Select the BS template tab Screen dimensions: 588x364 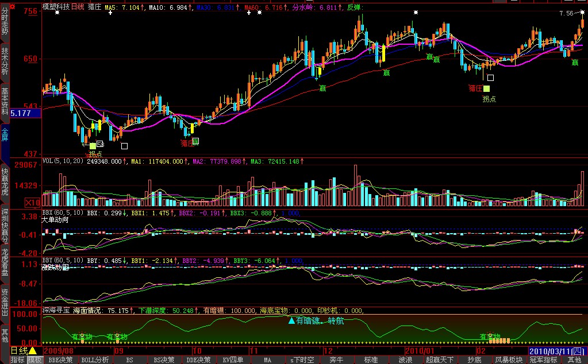tap(129, 360)
